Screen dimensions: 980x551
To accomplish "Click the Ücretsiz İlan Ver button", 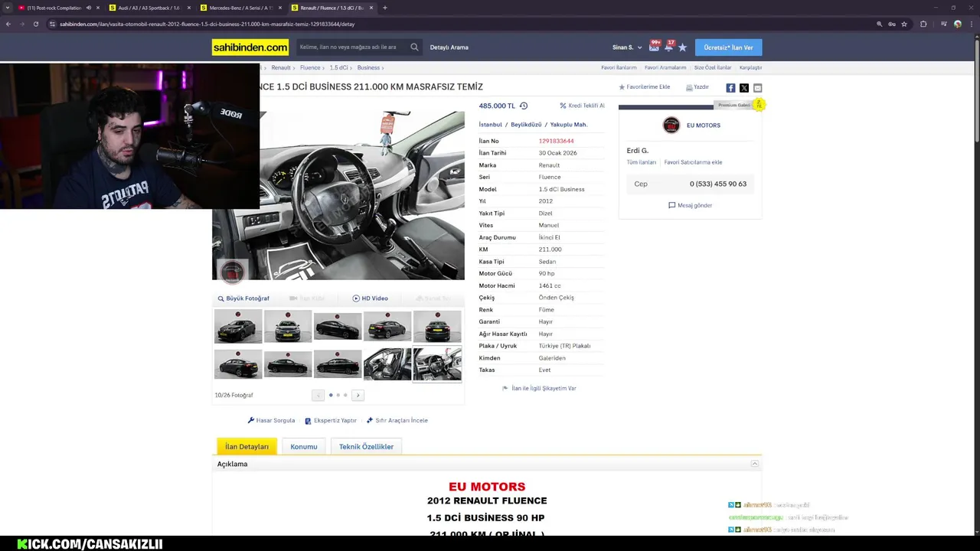I will pos(728,47).
